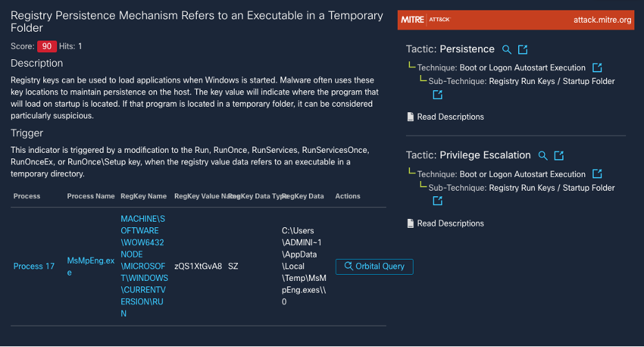The height and width of the screenshot is (347, 644).
Task: Open external link for Privilege Escalation's Boot or Logon technique
Action: (x=597, y=174)
